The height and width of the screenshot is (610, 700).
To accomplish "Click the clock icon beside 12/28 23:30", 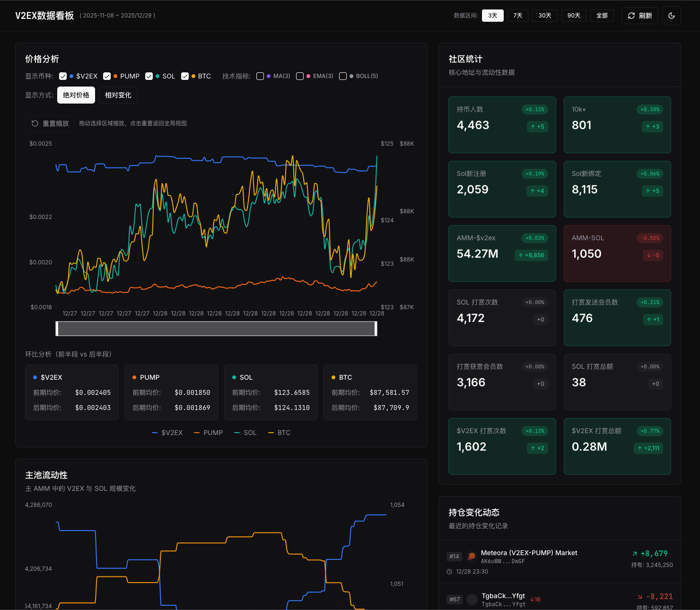I will pos(449,572).
